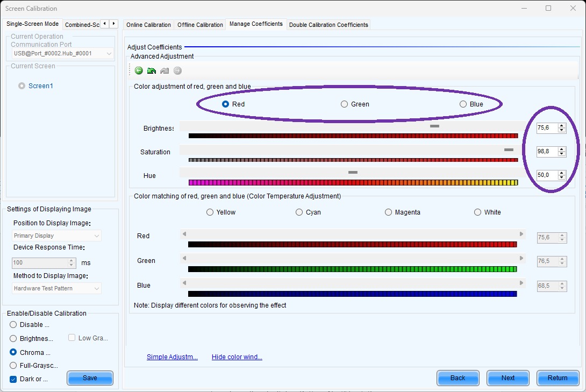Click the Save button

click(x=90, y=378)
